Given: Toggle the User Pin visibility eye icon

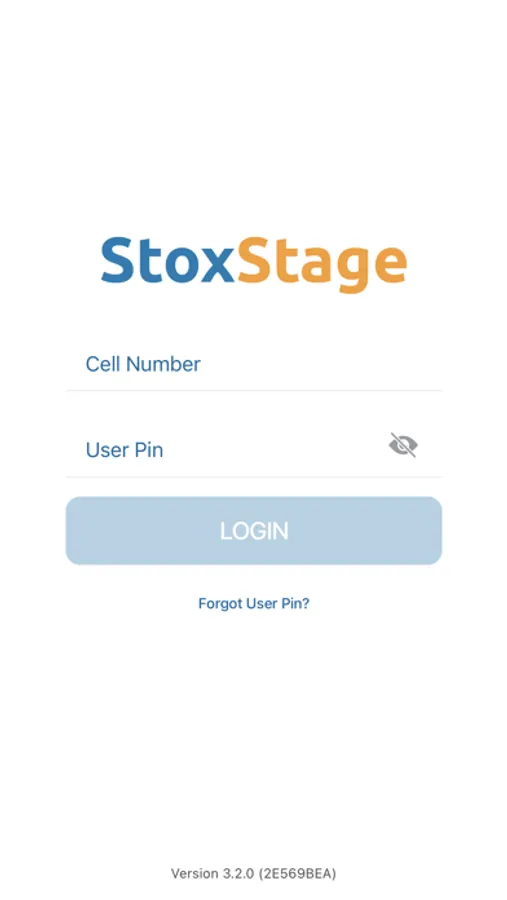Looking at the screenshot, I should (x=403, y=445).
